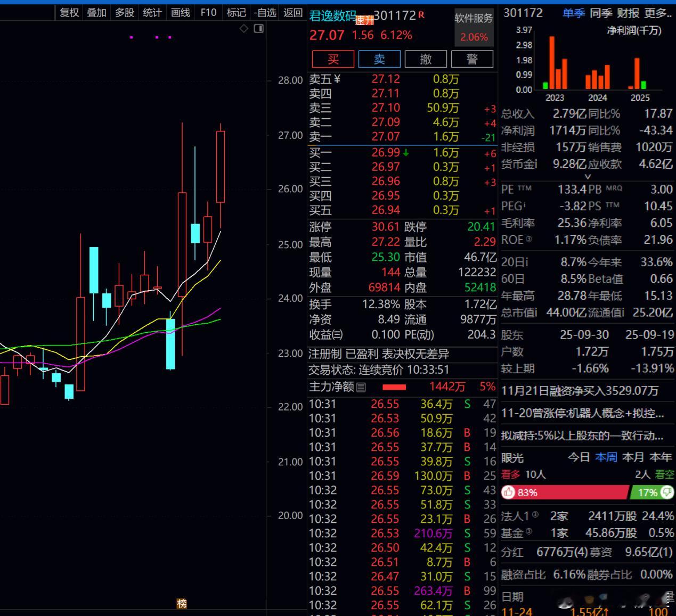The image size is (676, 616).
Task: Click the ¥ symbol beside 卖五
Action: click(337, 79)
